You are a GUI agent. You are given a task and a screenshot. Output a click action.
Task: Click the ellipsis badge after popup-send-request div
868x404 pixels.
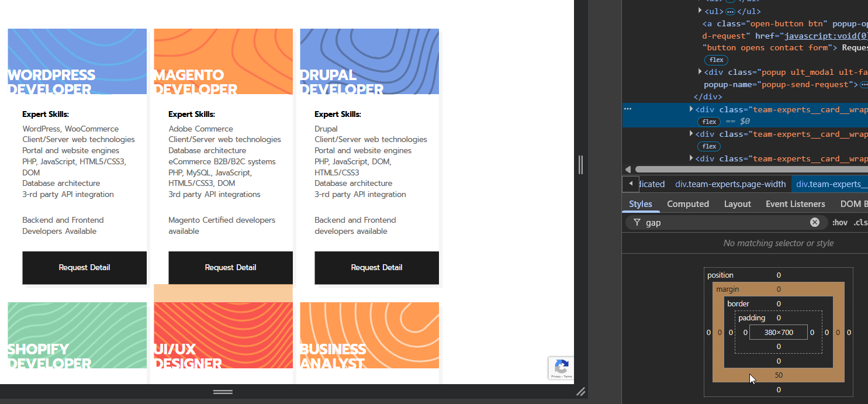(x=864, y=85)
